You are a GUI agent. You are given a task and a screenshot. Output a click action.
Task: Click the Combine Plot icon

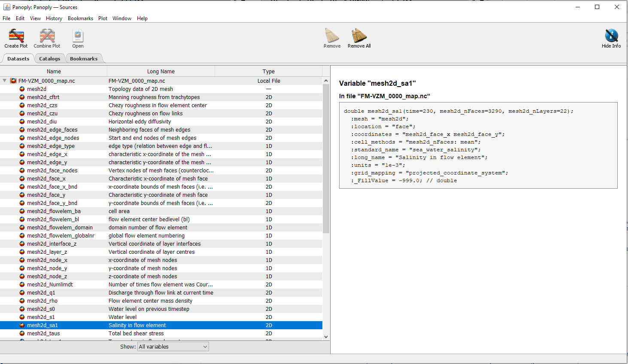[47, 36]
